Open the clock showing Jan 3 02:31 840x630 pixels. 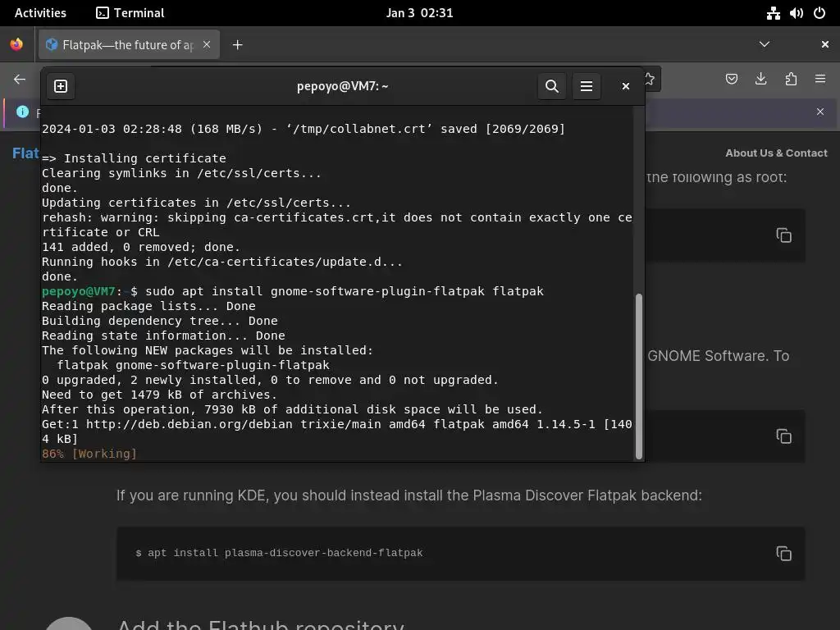[x=419, y=13]
